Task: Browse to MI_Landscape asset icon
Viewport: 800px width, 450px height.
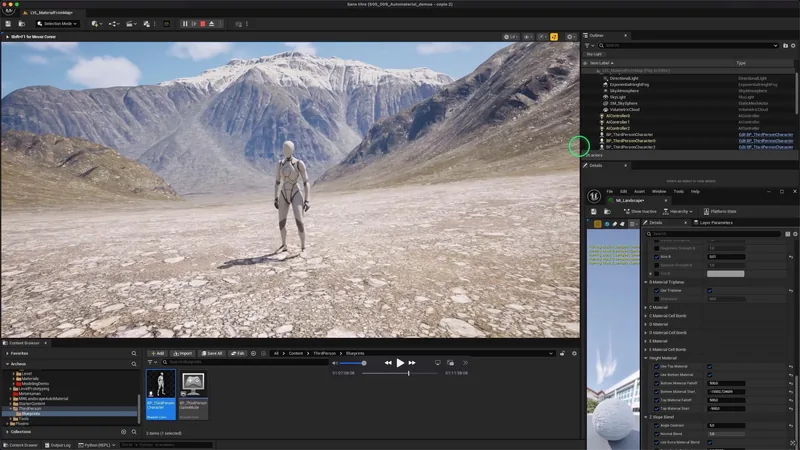Action: click(607, 211)
